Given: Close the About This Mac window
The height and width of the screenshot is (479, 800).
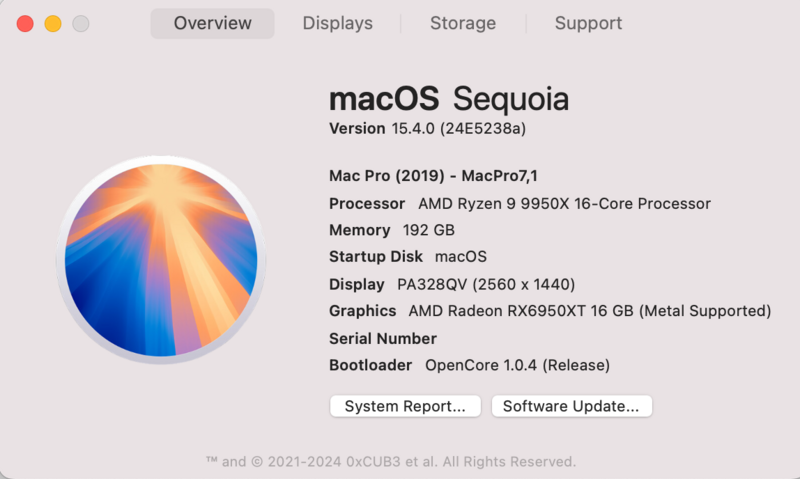Looking at the screenshot, I should (25, 23).
